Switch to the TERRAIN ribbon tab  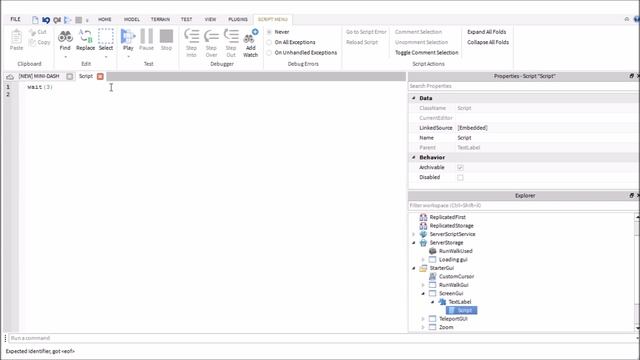[x=160, y=19]
